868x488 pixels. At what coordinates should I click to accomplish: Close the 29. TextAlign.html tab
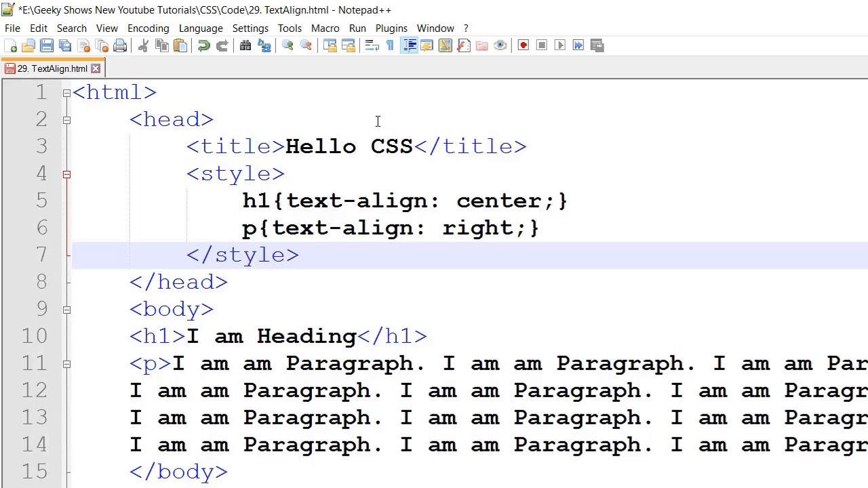tap(96, 68)
